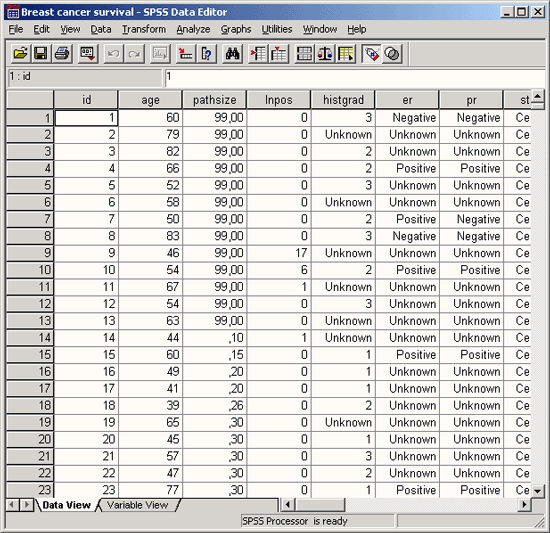Select the pathsize column header

coord(215,100)
